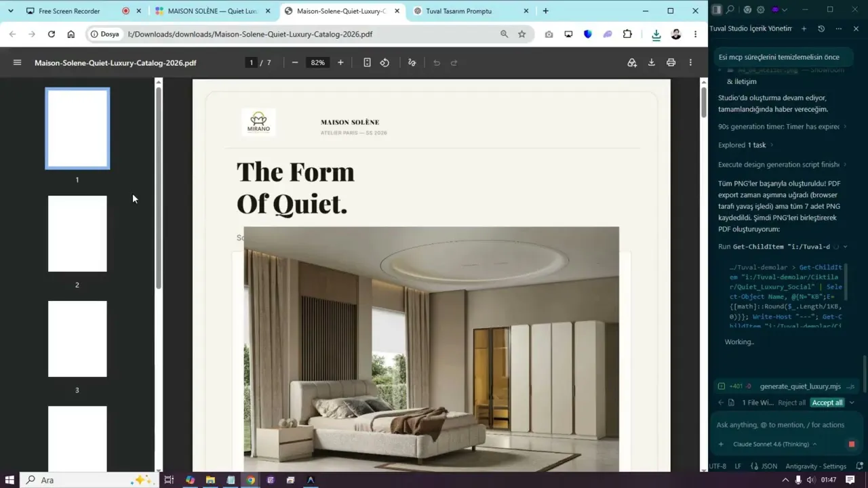Open the Extensions puzzle menu

[x=627, y=34]
